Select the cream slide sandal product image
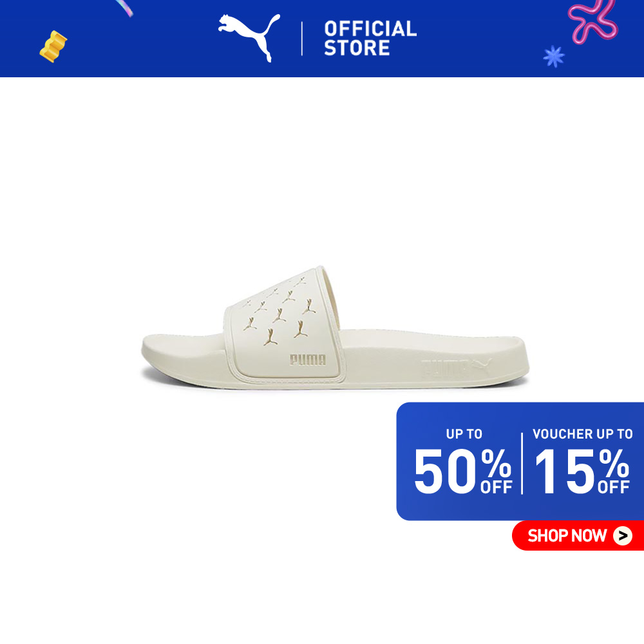Screen dimensions: 644x644 pyautogui.click(x=335, y=327)
